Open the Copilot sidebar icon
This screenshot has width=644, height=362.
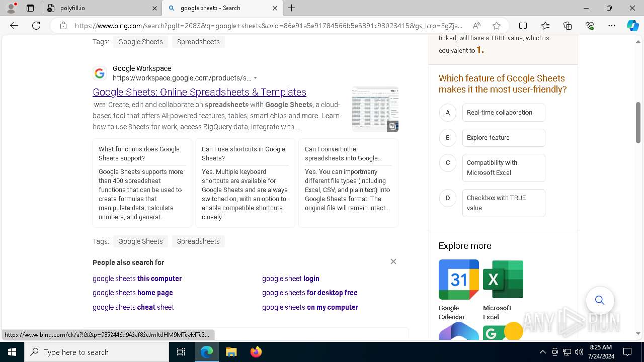[x=632, y=26]
